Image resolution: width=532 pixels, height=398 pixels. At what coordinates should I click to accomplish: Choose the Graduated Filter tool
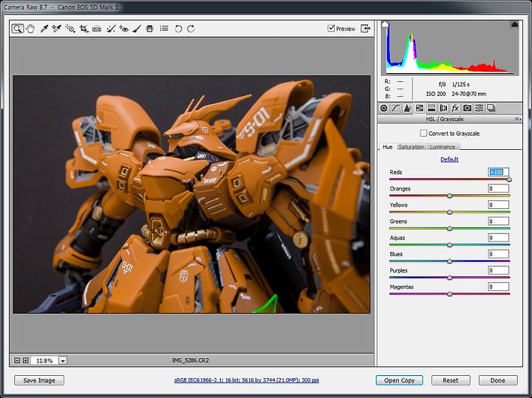149,29
